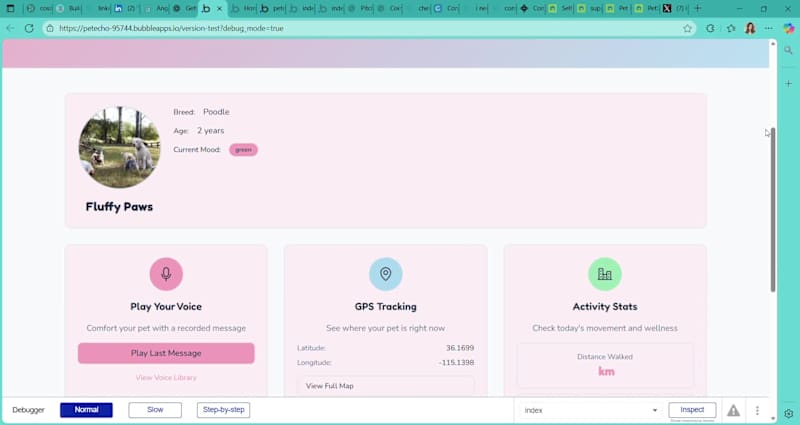Open View Voice Library link
800x425 pixels.
(x=166, y=378)
